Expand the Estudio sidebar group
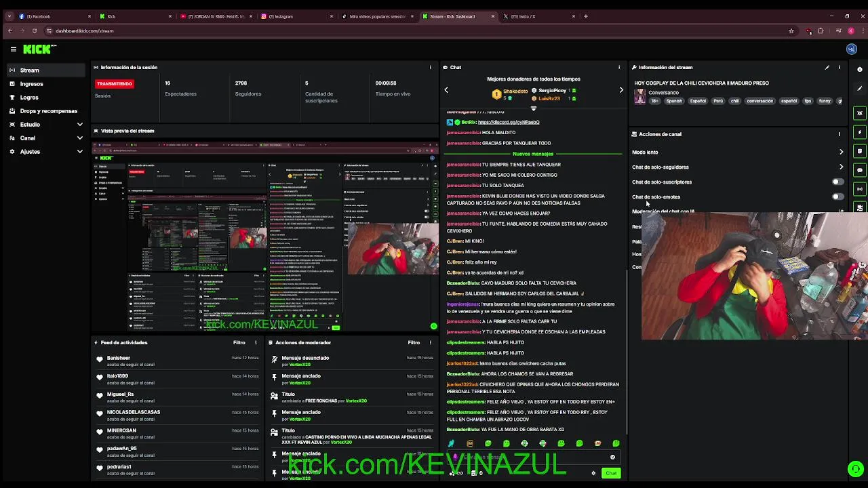This screenshot has height=488, width=868. (x=47, y=124)
